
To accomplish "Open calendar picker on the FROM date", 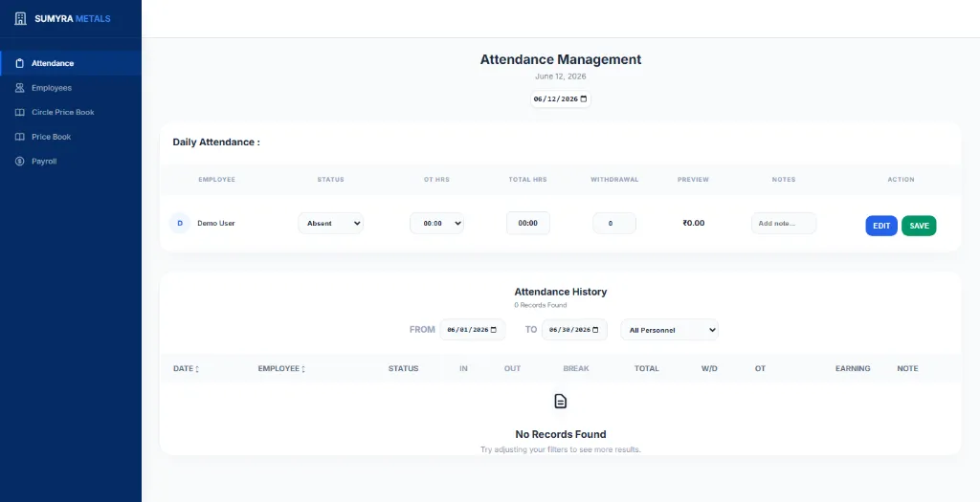I will point(494,330).
